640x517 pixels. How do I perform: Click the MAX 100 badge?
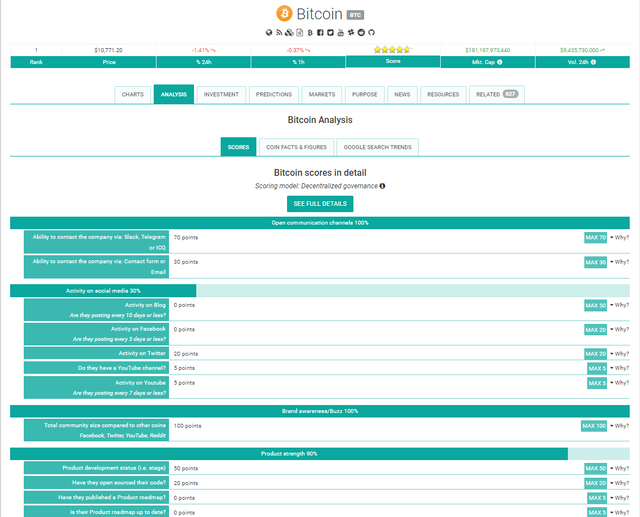pos(594,426)
